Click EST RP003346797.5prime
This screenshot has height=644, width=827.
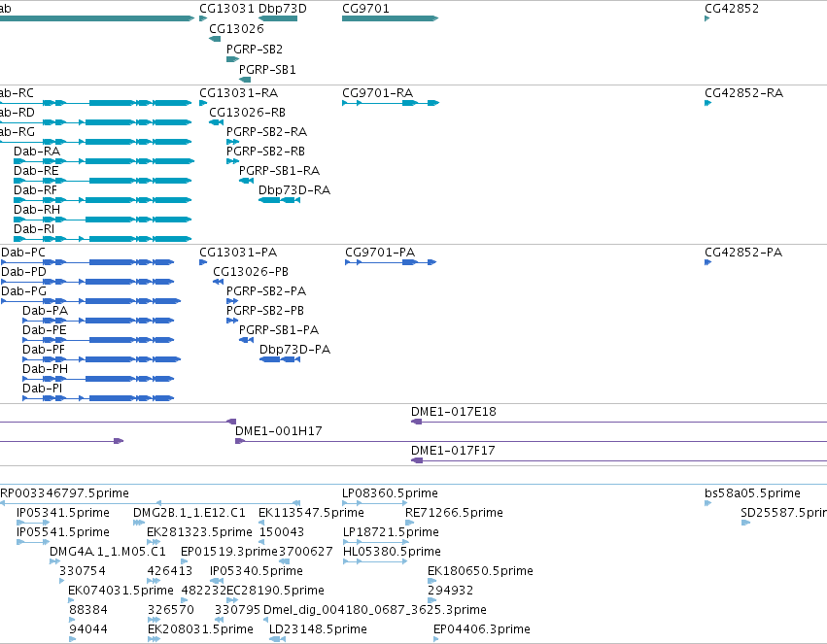[x=64, y=493]
